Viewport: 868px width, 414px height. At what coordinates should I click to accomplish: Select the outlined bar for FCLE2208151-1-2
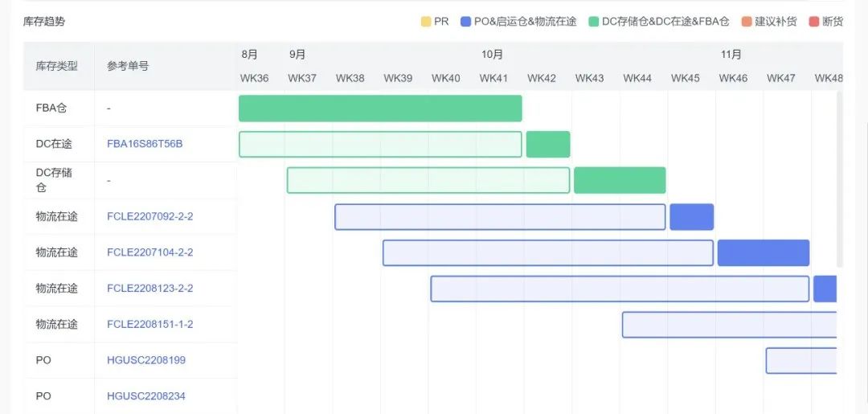(x=729, y=325)
